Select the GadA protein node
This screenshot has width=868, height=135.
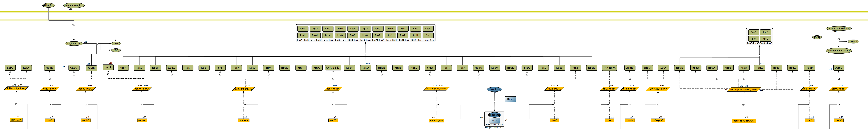108,67
